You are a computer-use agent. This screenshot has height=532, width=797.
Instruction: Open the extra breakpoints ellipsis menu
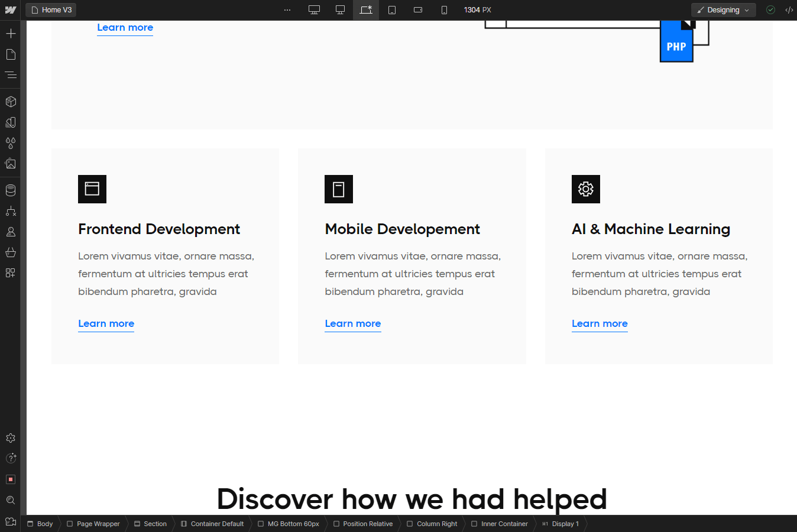287,9
